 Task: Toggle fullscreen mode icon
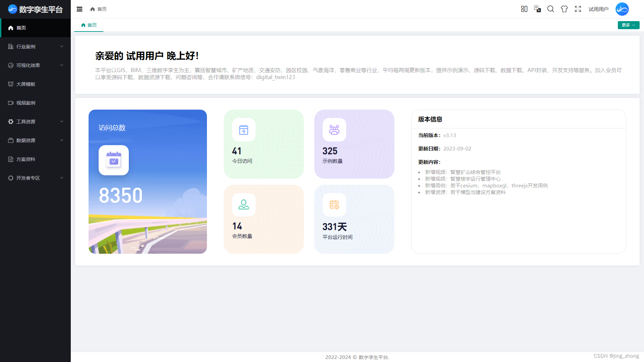click(x=578, y=9)
